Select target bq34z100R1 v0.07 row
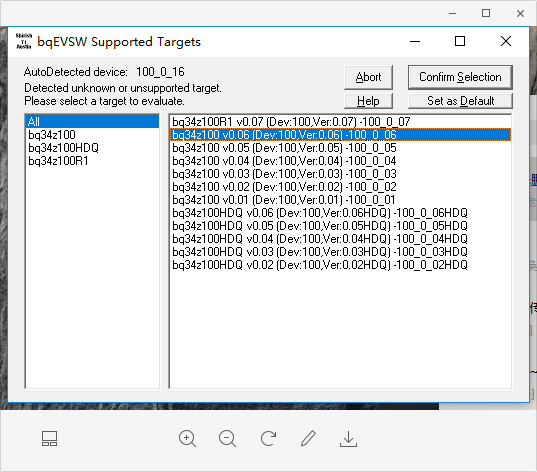This screenshot has height=472, width=537. [340, 122]
